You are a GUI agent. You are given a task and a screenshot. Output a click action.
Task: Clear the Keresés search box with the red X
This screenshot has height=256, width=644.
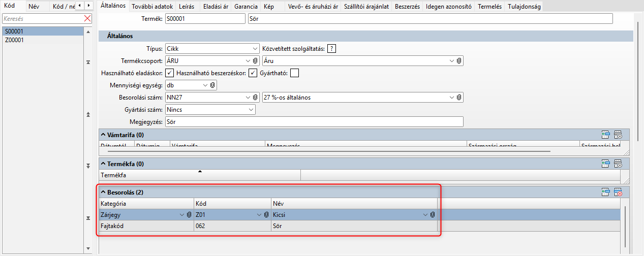(87, 18)
